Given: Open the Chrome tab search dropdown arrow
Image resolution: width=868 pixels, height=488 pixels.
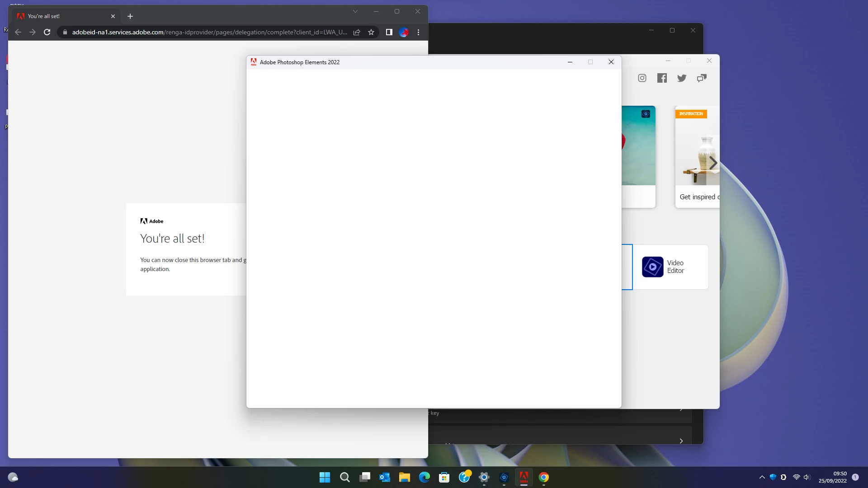Looking at the screenshot, I should pos(355,12).
